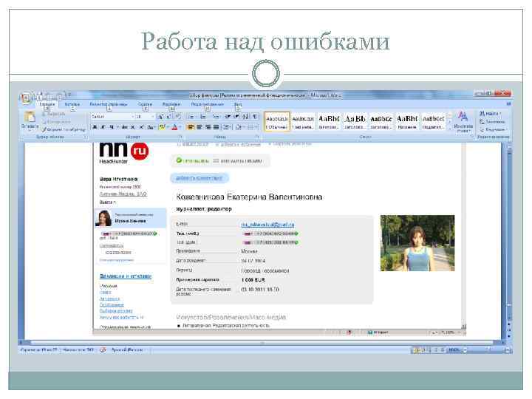Switch to Print Layout view

tap(416, 349)
